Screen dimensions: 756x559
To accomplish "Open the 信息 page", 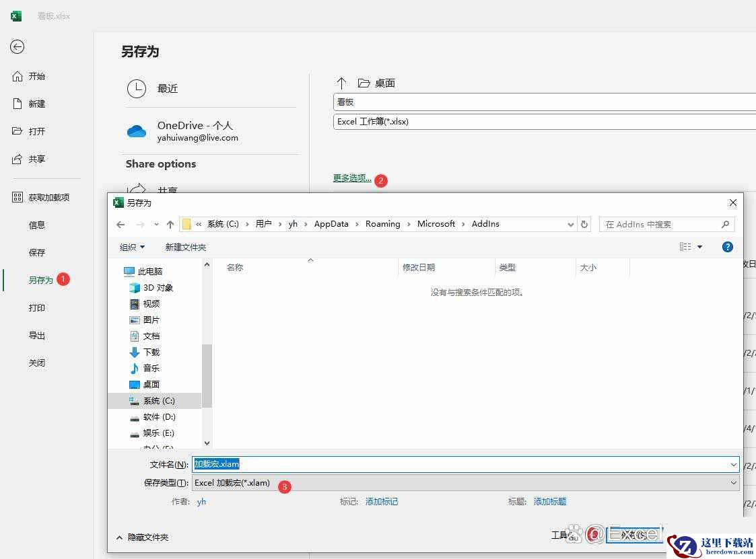I will 36,225.
